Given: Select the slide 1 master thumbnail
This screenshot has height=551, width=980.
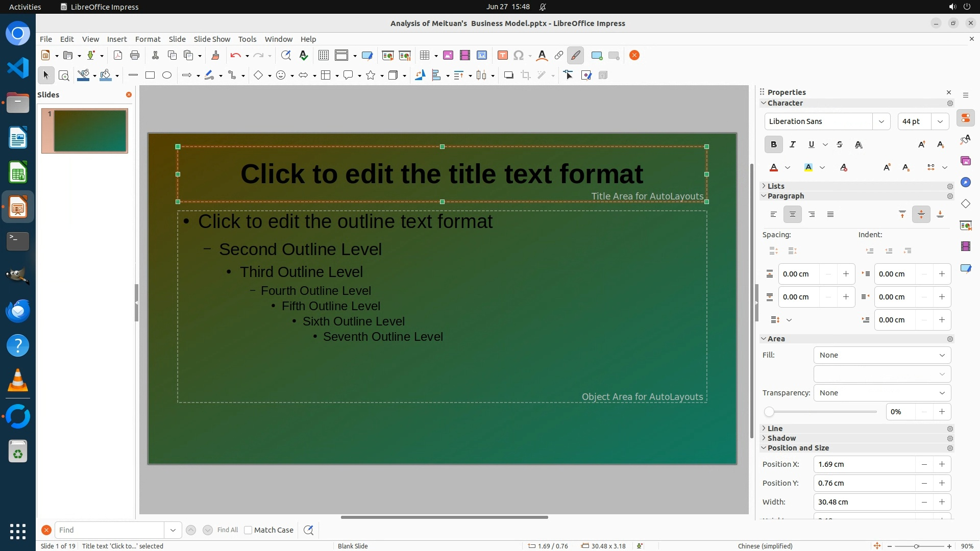Looking at the screenshot, I should click(x=85, y=131).
